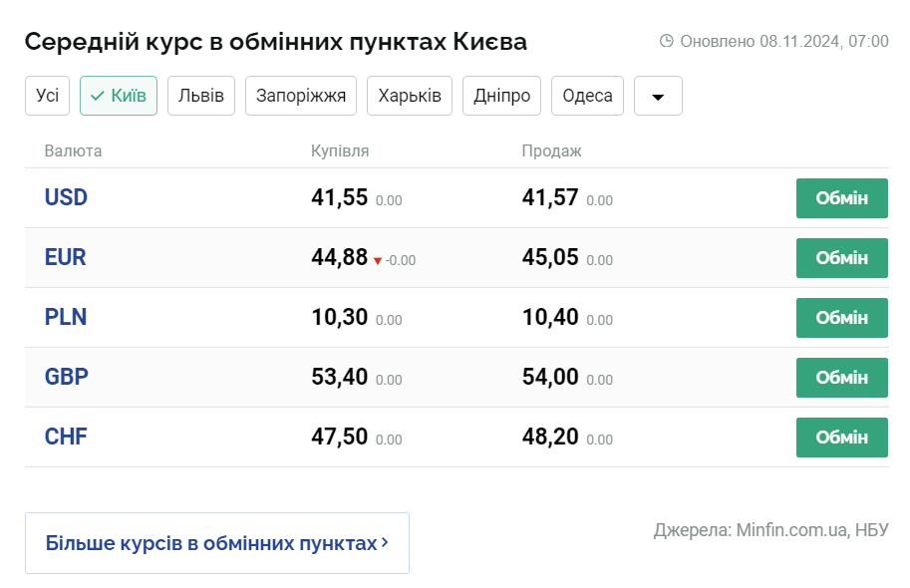The width and height of the screenshot is (910, 588).
Task: Click the -0.00 change value for EUR
Action: (401, 261)
